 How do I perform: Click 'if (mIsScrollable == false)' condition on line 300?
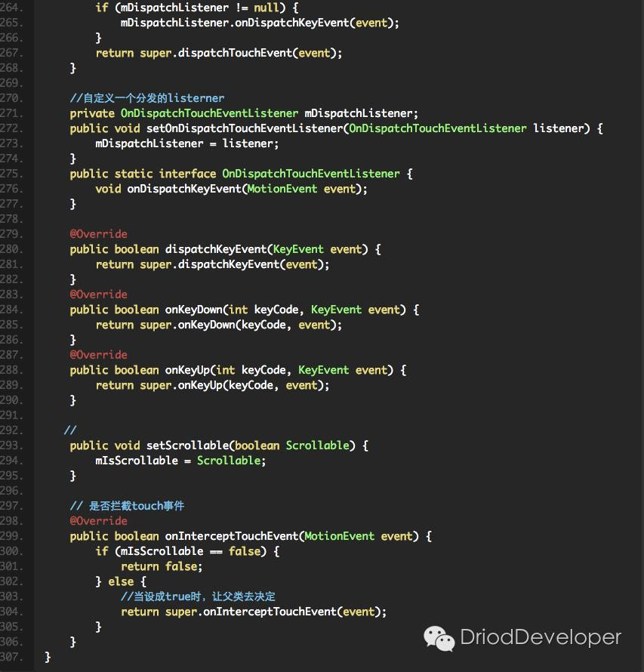180,551
